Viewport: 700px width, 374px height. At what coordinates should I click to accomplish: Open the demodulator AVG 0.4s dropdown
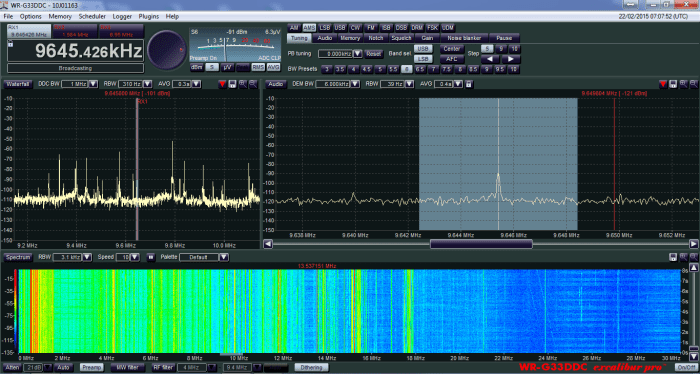coord(458,84)
